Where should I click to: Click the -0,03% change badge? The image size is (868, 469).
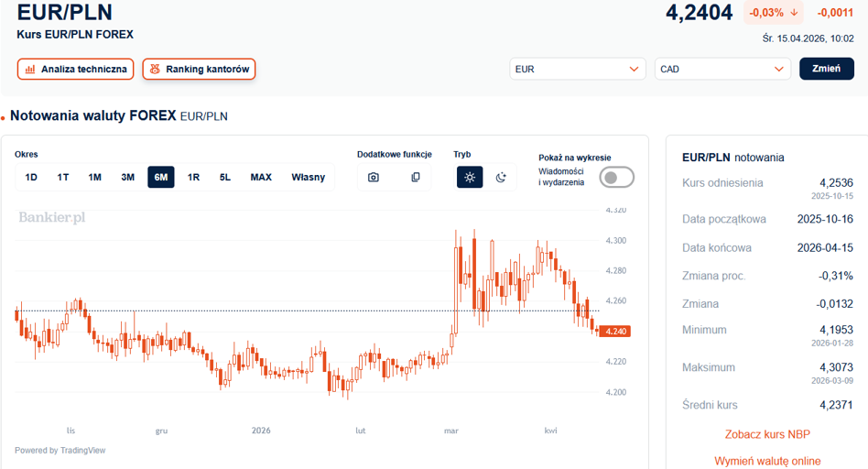point(774,13)
